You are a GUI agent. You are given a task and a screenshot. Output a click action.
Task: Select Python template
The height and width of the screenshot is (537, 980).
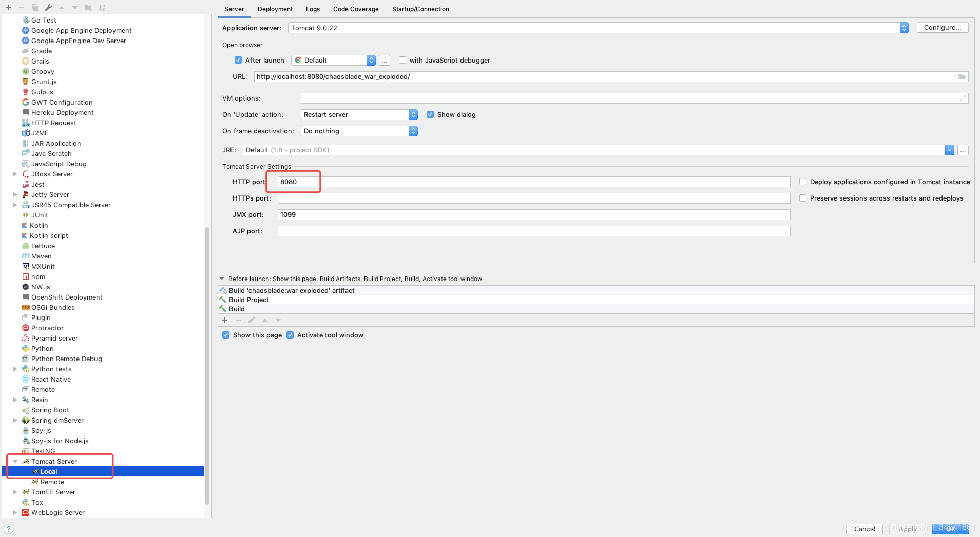[42, 348]
